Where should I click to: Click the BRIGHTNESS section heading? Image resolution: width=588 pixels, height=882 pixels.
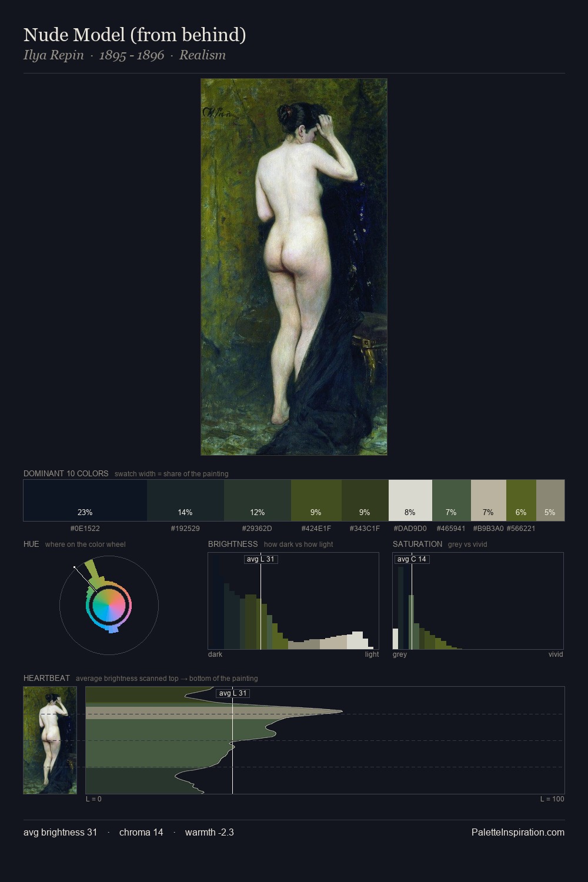233,544
